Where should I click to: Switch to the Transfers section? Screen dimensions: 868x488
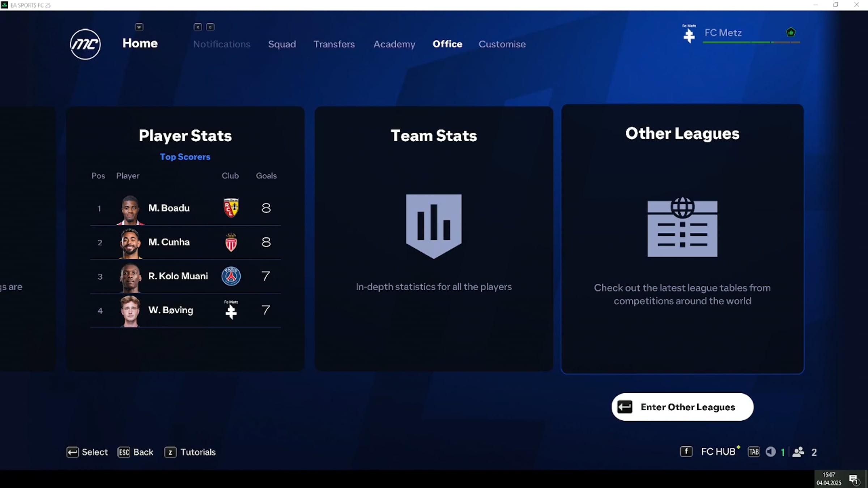coord(334,44)
